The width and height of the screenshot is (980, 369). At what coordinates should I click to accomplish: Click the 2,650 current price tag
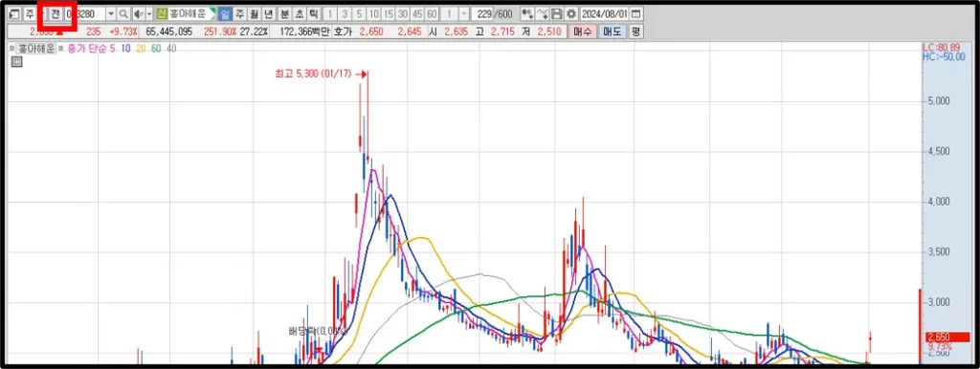947,337
